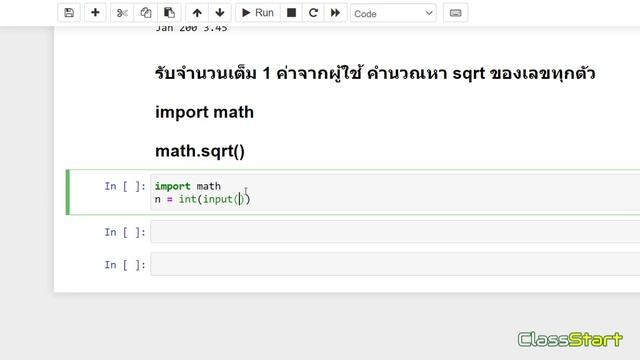Select the last empty code cell
The image size is (640, 360).
tap(395, 264)
